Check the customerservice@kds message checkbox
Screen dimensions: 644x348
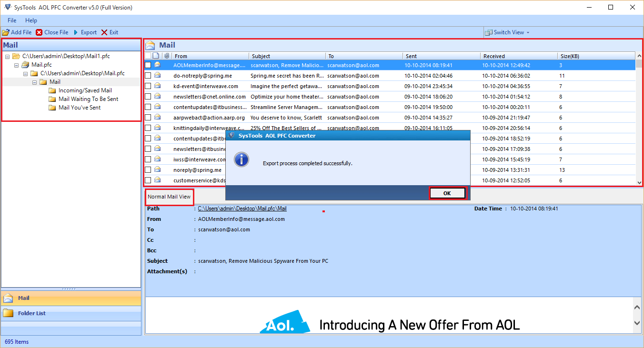pyautogui.click(x=148, y=180)
